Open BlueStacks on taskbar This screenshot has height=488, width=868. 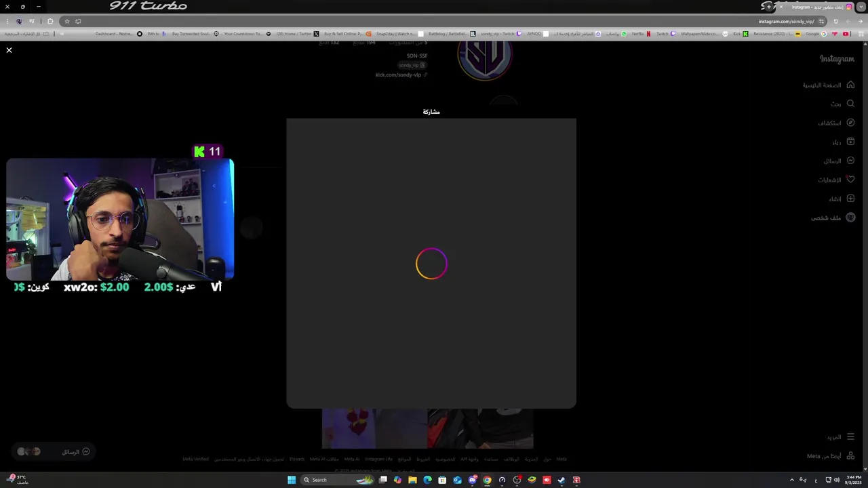click(x=532, y=480)
